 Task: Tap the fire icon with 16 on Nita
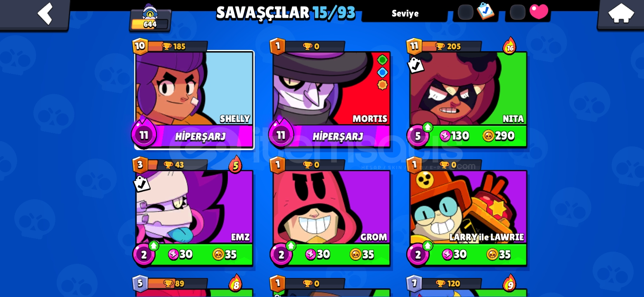510,46
